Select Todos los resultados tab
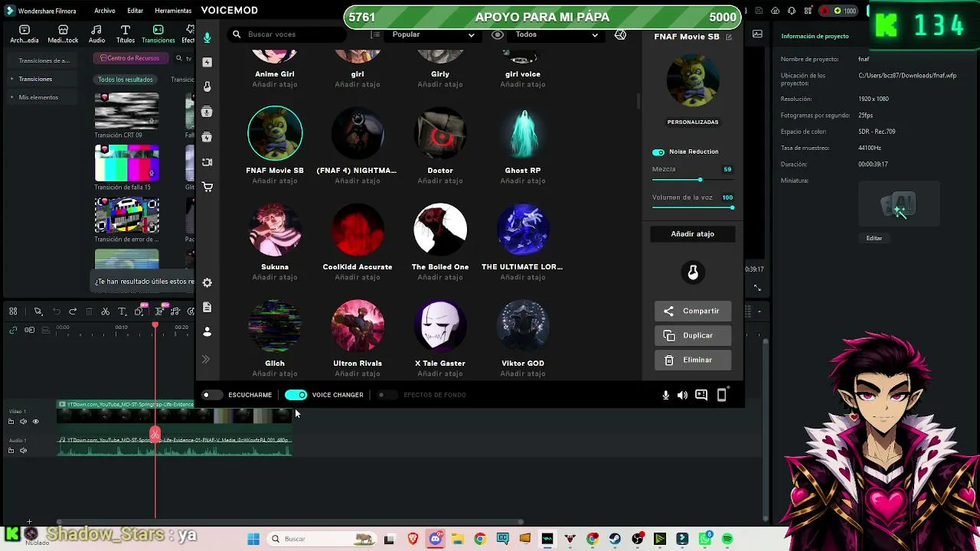Screen dimensions: 980x551 tap(126, 80)
